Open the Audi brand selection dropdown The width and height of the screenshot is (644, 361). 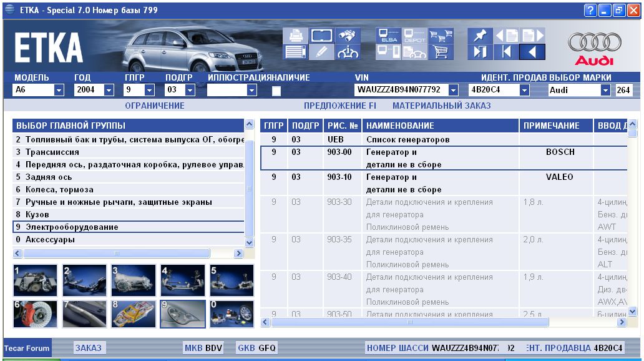[605, 90]
